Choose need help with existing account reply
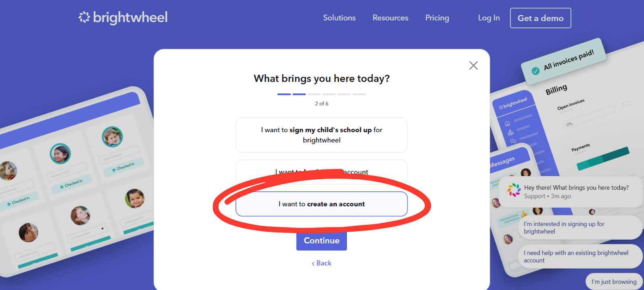The height and width of the screenshot is (290, 644). (x=580, y=257)
